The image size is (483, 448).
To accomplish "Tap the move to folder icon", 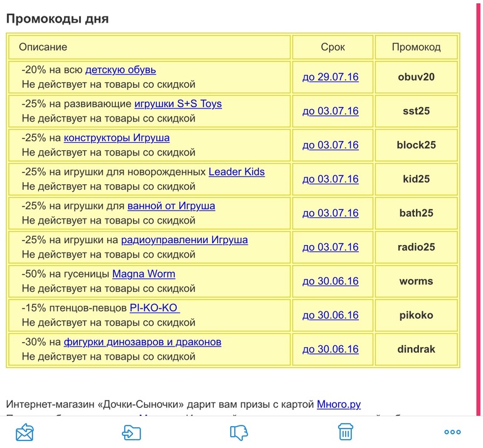I will click(131, 432).
